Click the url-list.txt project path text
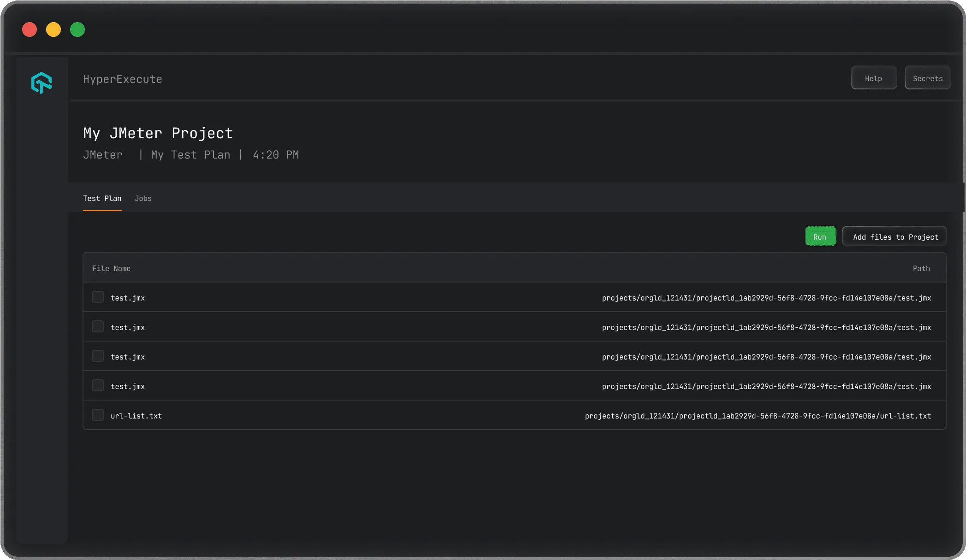This screenshot has width=966, height=560. pyautogui.click(x=758, y=416)
